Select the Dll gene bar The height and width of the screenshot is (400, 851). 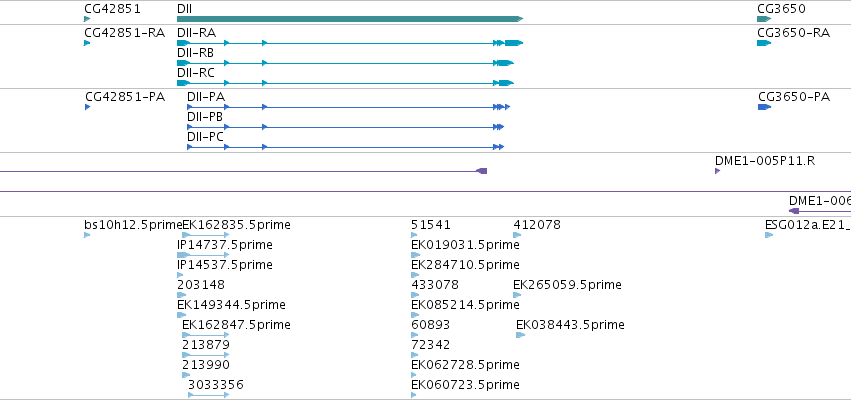point(350,19)
